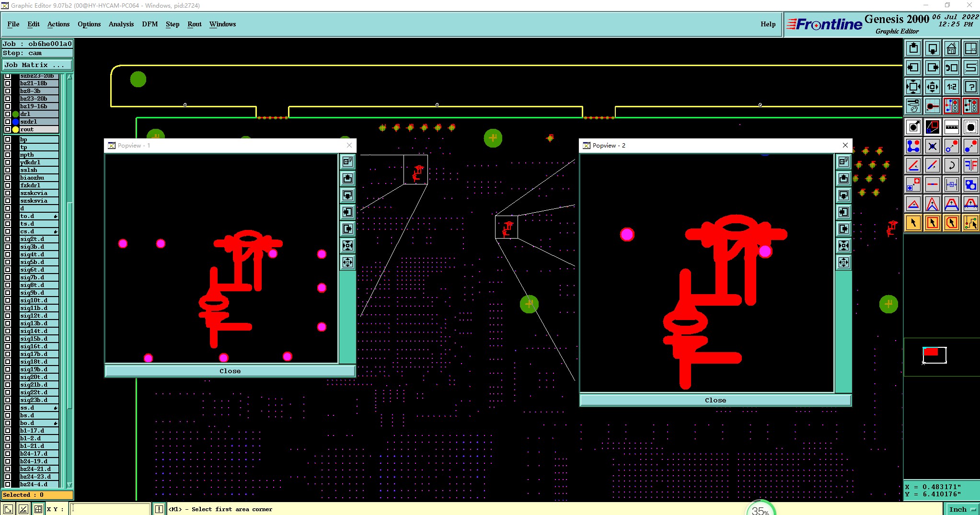Screen dimensions: 980x515
Task: Toggle the bp layer checkbox
Action: 8,139
